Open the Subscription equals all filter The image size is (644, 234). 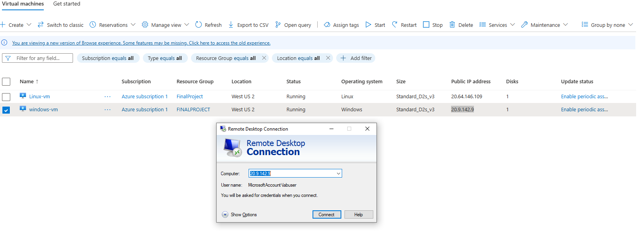pos(108,58)
